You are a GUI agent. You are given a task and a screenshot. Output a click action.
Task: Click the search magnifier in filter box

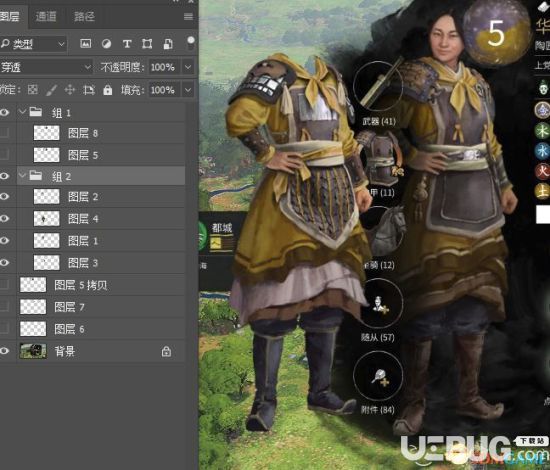pos(5,43)
